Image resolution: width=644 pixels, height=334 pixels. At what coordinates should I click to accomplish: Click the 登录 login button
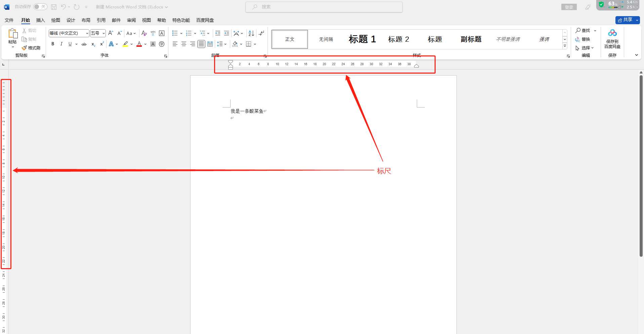(x=569, y=6)
